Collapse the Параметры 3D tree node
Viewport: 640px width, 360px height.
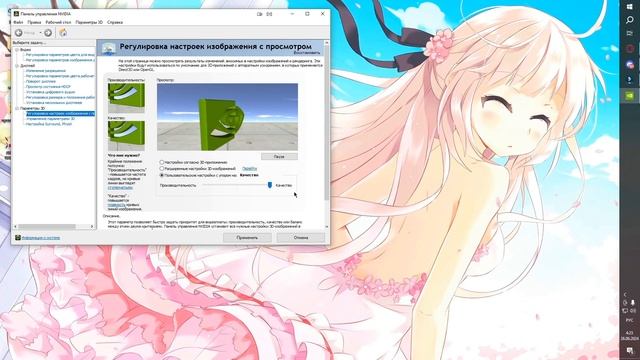[17, 109]
